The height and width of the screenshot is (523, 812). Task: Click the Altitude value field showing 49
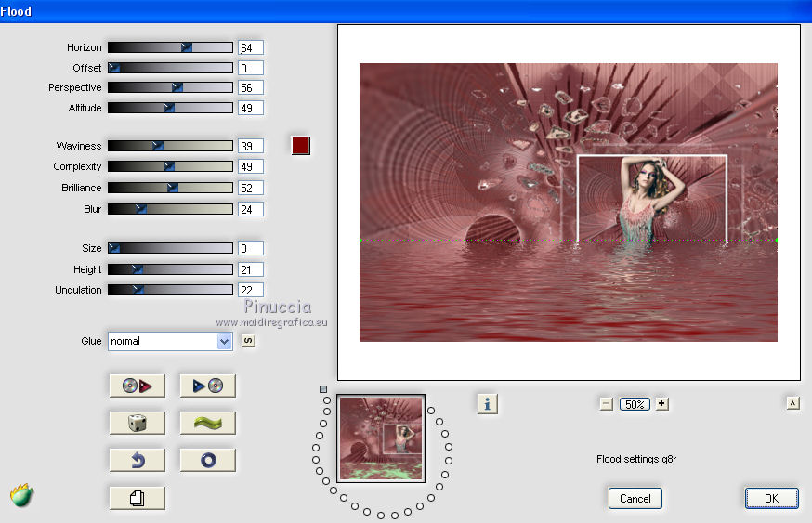pos(251,108)
